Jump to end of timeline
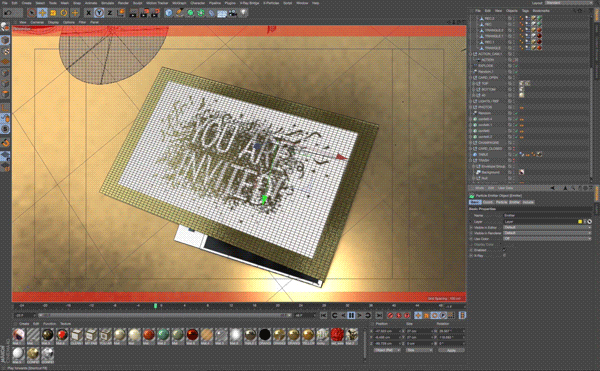This screenshot has height=371, width=600. tap(379, 315)
